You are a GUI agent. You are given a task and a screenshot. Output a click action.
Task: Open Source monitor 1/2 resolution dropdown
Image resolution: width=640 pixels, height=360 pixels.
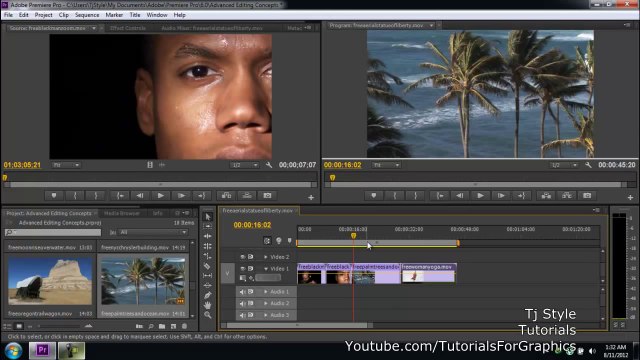tap(244, 165)
